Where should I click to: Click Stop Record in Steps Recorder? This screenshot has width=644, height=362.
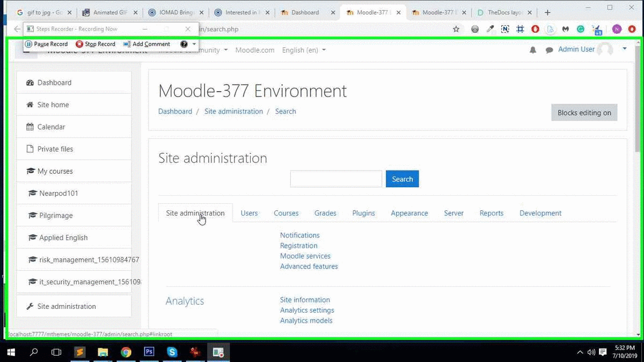[x=96, y=44]
